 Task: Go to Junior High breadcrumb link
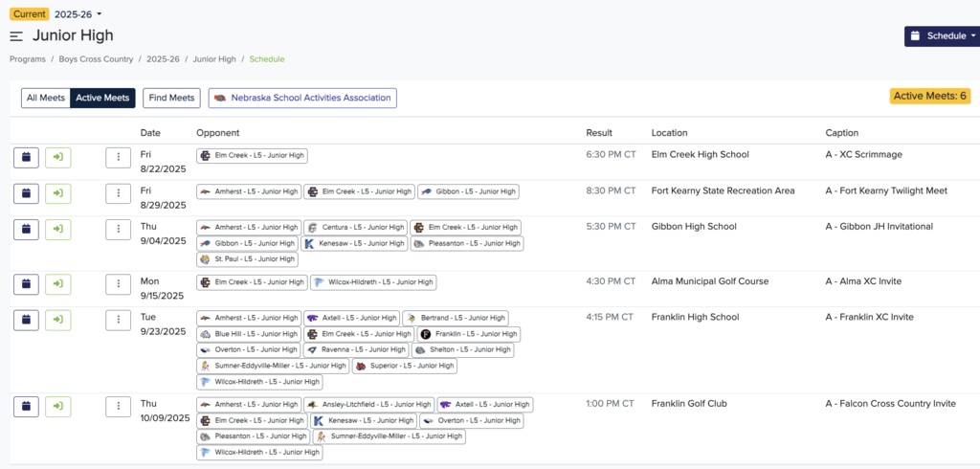tap(214, 59)
